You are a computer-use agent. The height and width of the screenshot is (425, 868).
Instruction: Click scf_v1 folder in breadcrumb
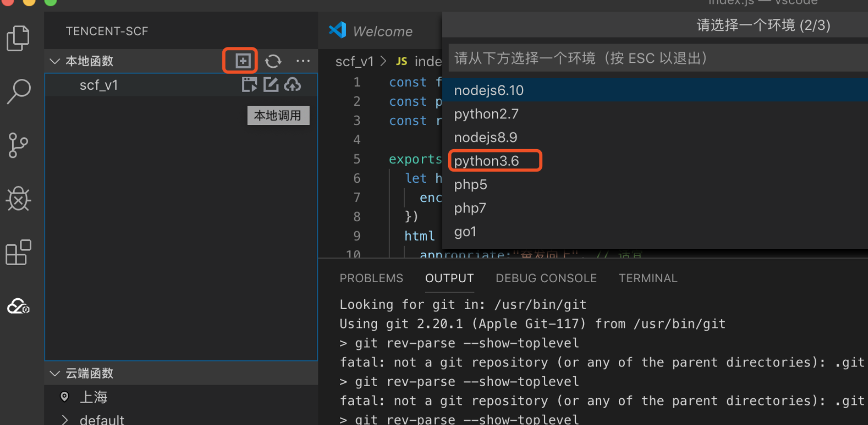355,61
